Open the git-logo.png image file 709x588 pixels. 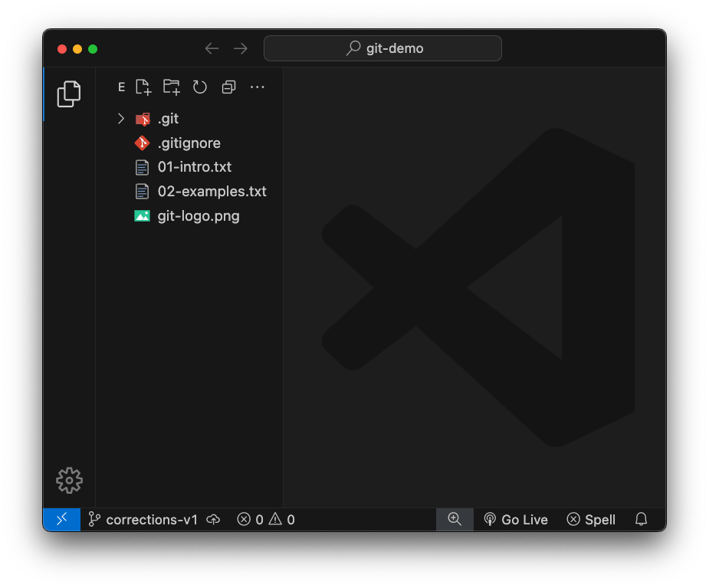189,215
